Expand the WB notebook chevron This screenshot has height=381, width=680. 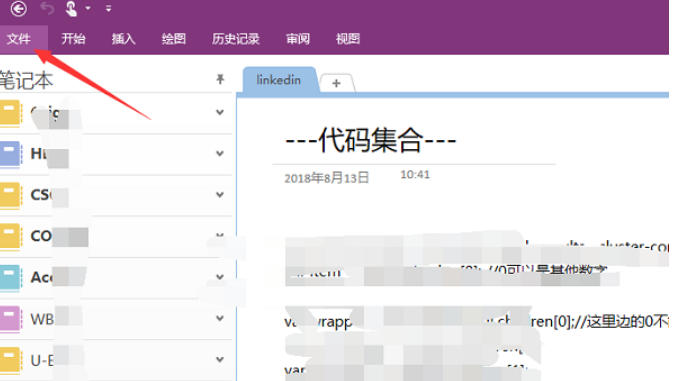coord(220,318)
